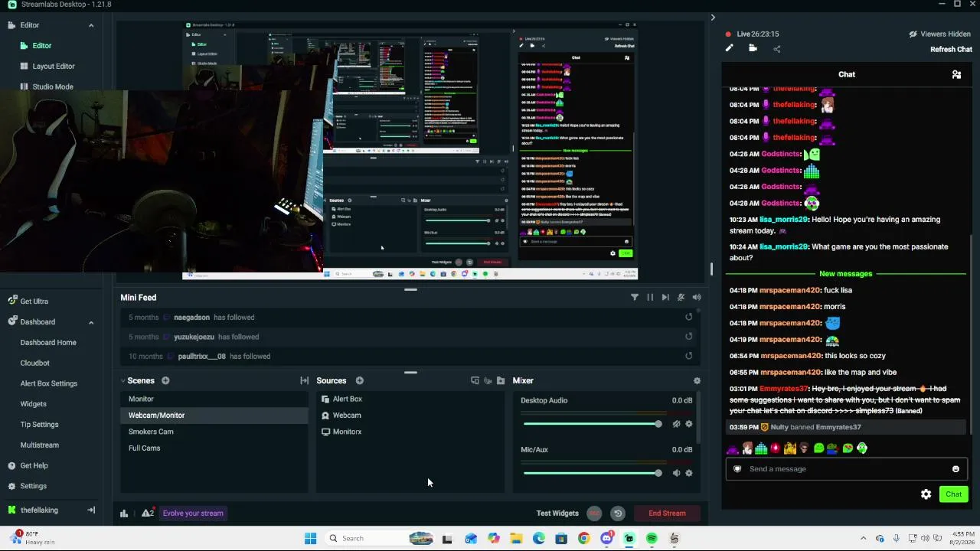Open Windows Start menu
The image size is (980, 551).
pyautogui.click(x=310, y=538)
